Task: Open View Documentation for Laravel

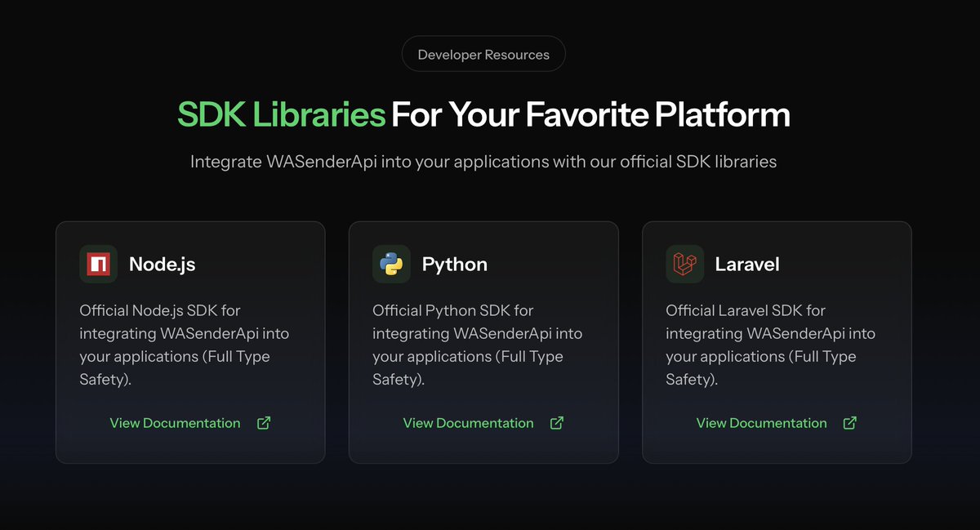Action: [x=762, y=423]
